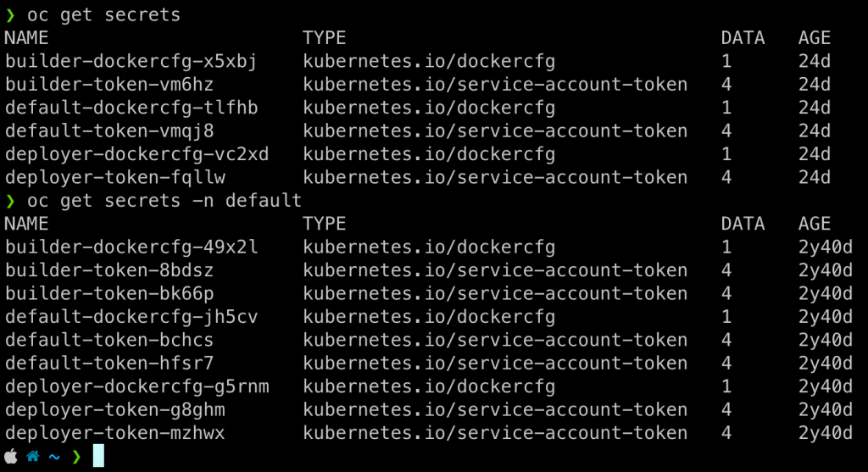Screen dimensions: 868x472
Task: Click the DATA header in the second table
Action: [x=743, y=224]
